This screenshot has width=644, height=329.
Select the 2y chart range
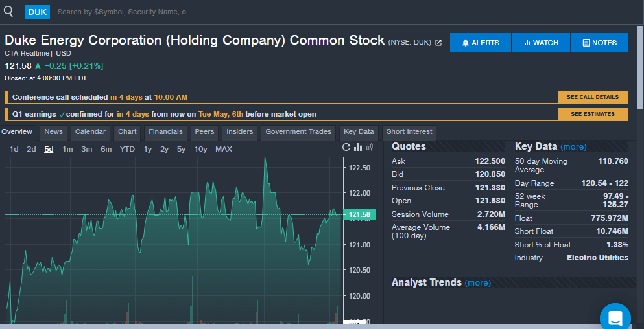164,150
